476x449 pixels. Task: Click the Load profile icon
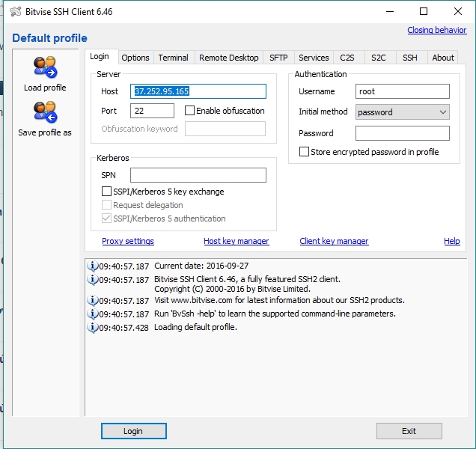(x=45, y=68)
